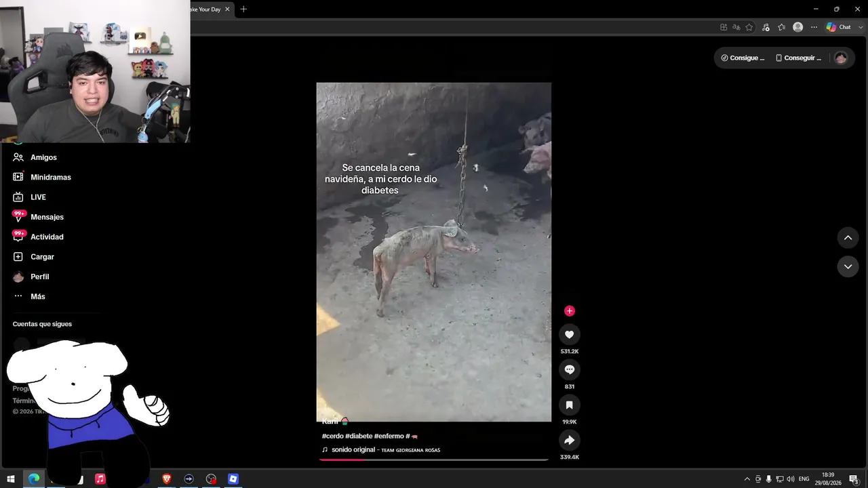Screen dimensions: 868x488
Task: Open the Windows notification center
Action: click(x=854, y=479)
